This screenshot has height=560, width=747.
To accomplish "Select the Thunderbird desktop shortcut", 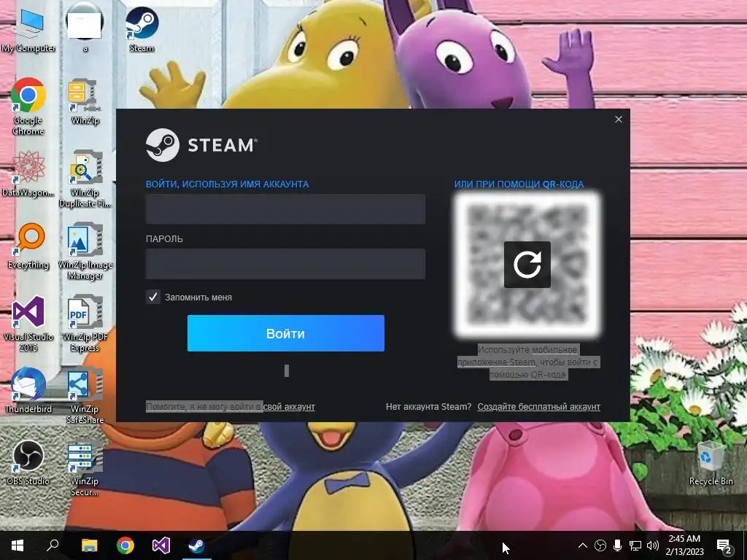I will (x=28, y=391).
